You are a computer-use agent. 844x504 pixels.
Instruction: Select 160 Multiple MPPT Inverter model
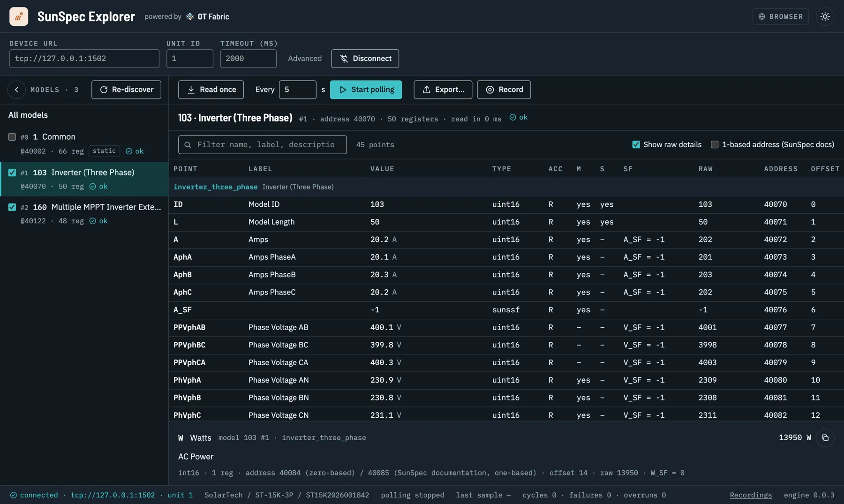pyautogui.click(x=84, y=214)
